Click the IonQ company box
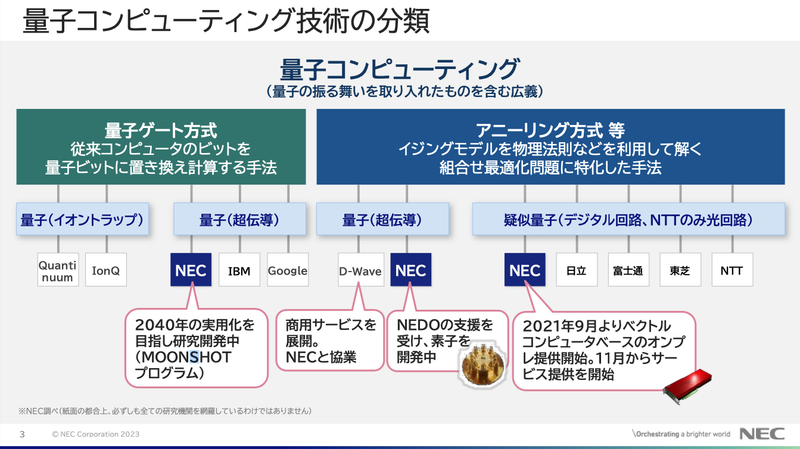Image resolution: width=800 pixels, height=449 pixels. [x=107, y=270]
